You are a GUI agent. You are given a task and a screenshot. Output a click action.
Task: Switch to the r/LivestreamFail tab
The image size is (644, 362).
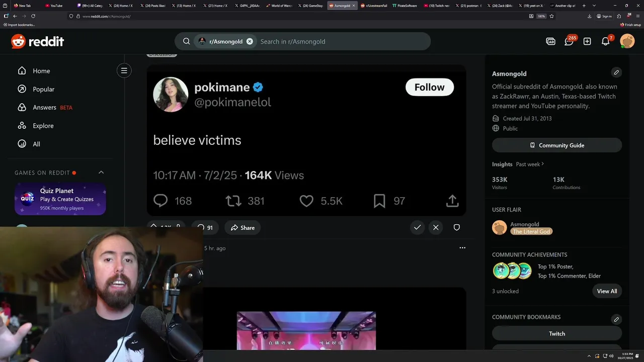pos(373,6)
